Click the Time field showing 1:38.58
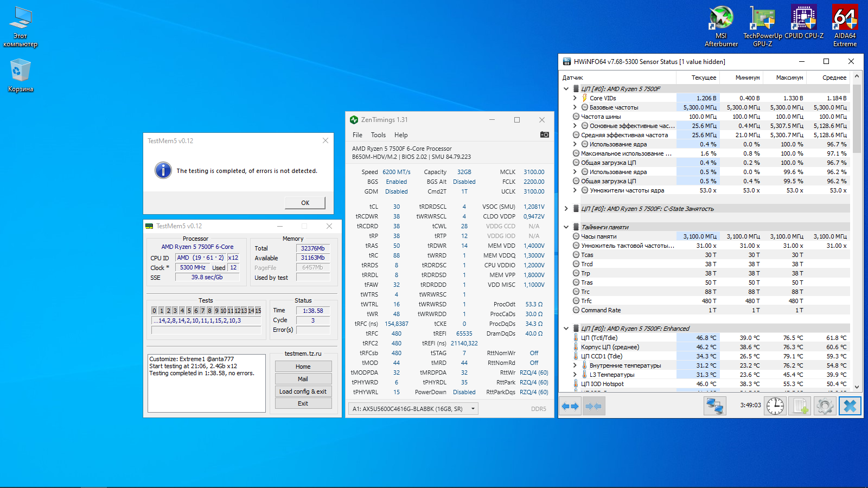 (313, 311)
